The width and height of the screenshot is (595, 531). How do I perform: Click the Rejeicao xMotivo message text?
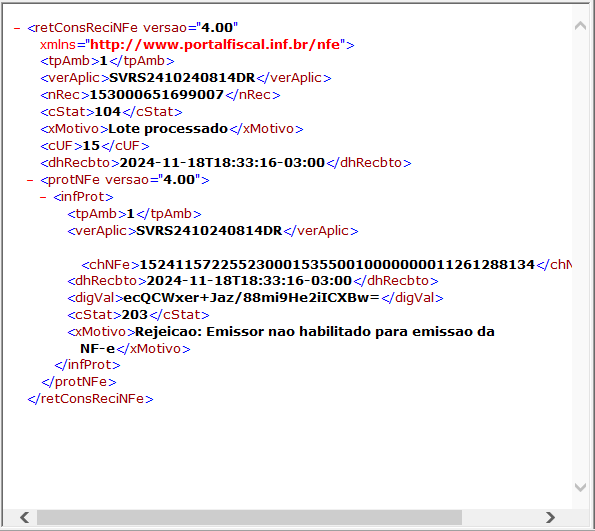pos(287,340)
